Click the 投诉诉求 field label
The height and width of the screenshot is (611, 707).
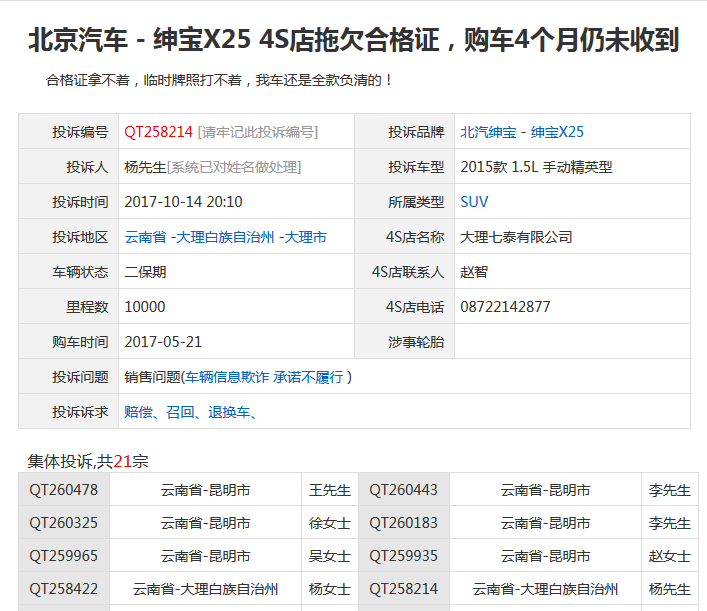coord(80,412)
